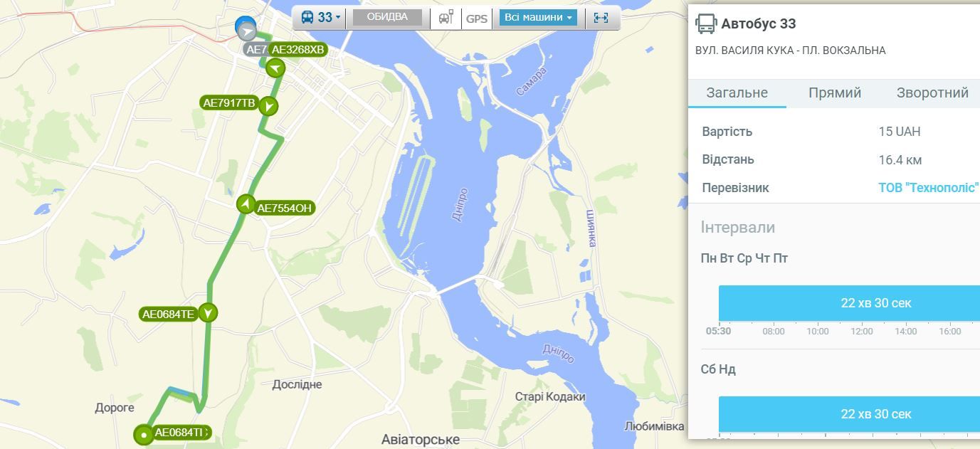
Task: Select the AE3268XB bus marker
Action: tap(275, 68)
